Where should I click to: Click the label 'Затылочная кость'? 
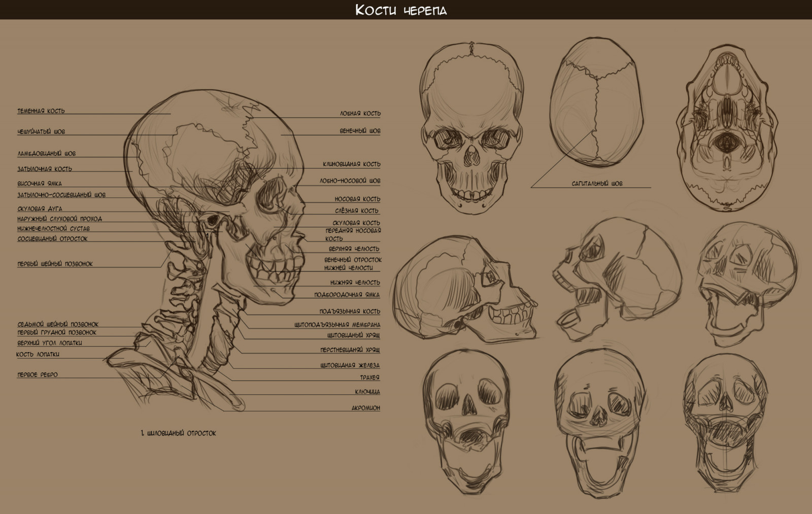[x=45, y=169]
